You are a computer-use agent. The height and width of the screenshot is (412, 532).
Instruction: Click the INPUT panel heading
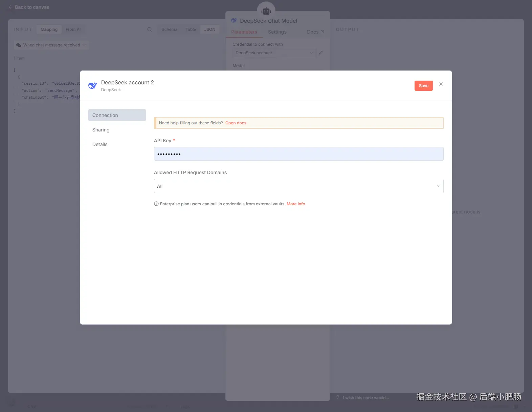(x=23, y=29)
